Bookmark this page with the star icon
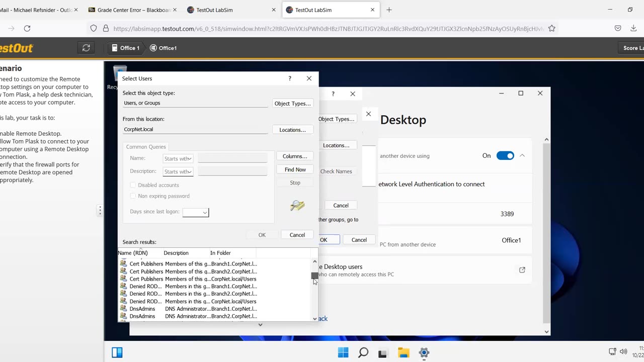 552,29
